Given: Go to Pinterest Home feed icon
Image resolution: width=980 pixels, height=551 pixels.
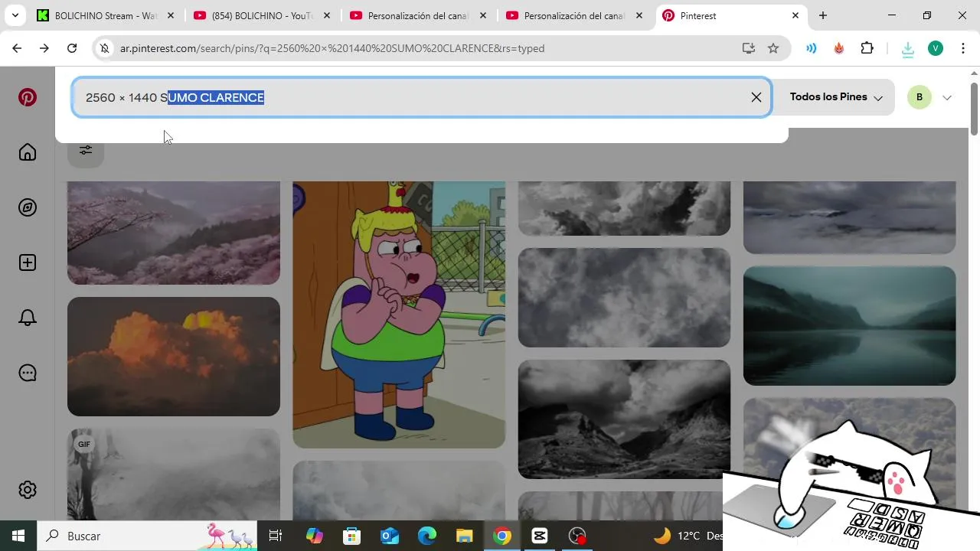Looking at the screenshot, I should click(28, 152).
